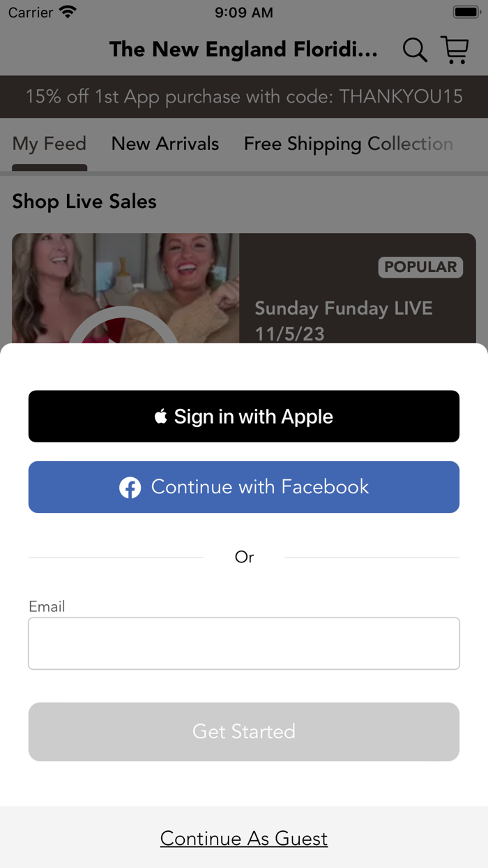This screenshot has width=488, height=868.
Task: Select the Sunday Funday LIVE 11/5/23 title
Action: (344, 321)
